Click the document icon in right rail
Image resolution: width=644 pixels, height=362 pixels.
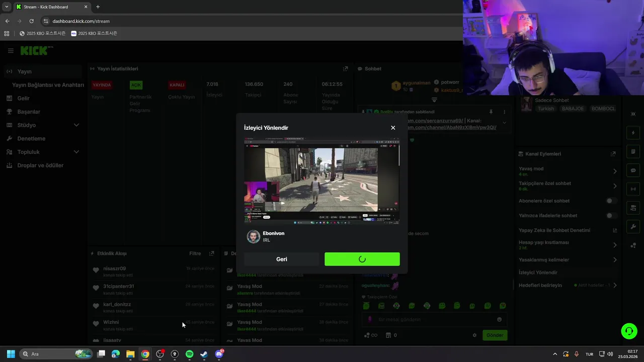(633, 151)
